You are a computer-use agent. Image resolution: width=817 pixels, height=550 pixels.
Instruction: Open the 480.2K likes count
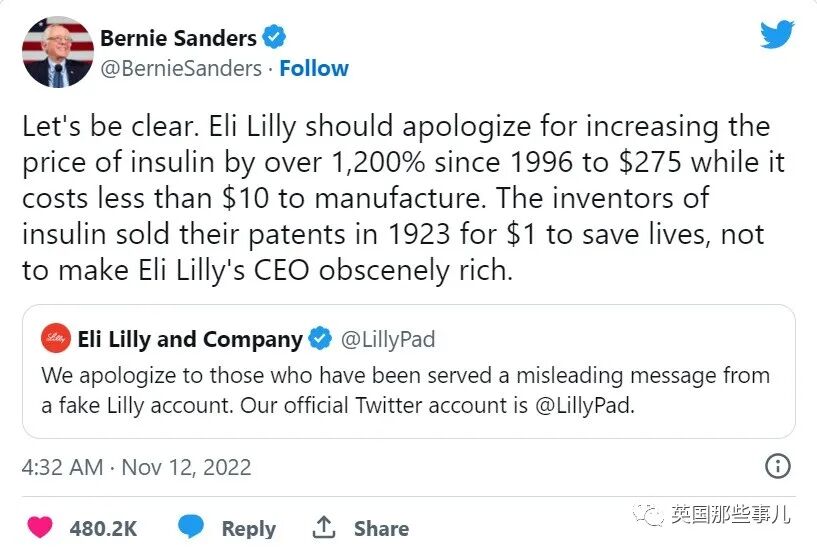(103, 528)
